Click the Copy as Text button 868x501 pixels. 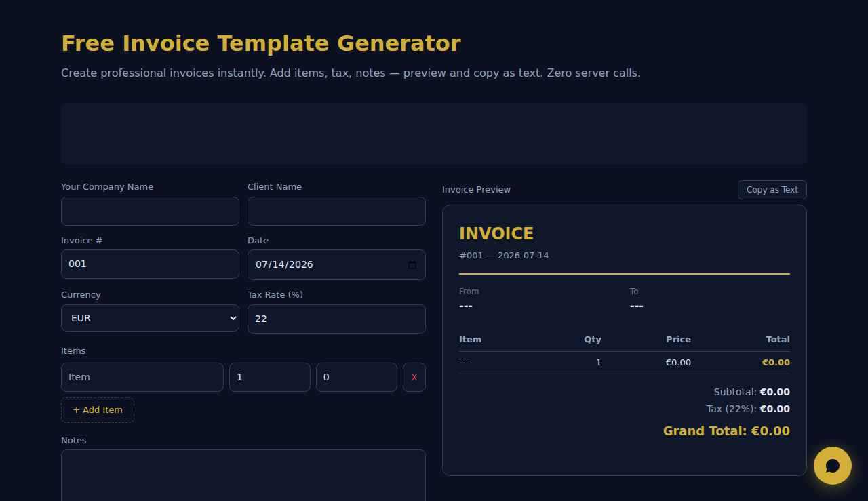coord(772,190)
